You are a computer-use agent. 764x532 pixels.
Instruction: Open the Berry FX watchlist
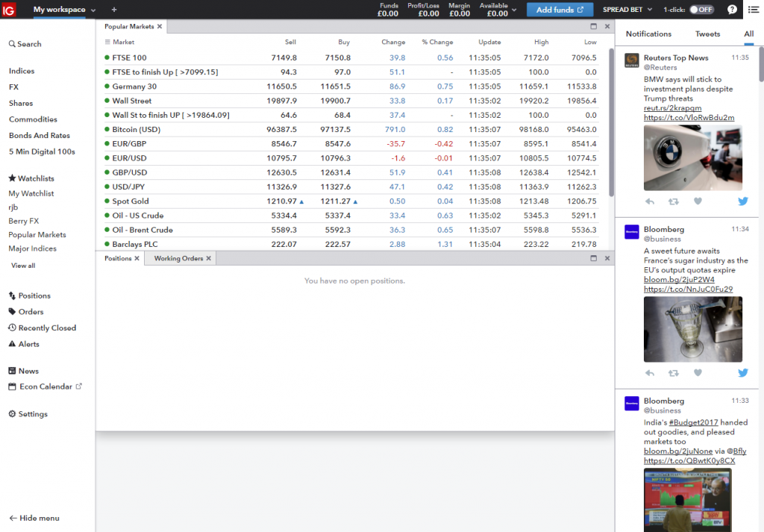coord(23,221)
